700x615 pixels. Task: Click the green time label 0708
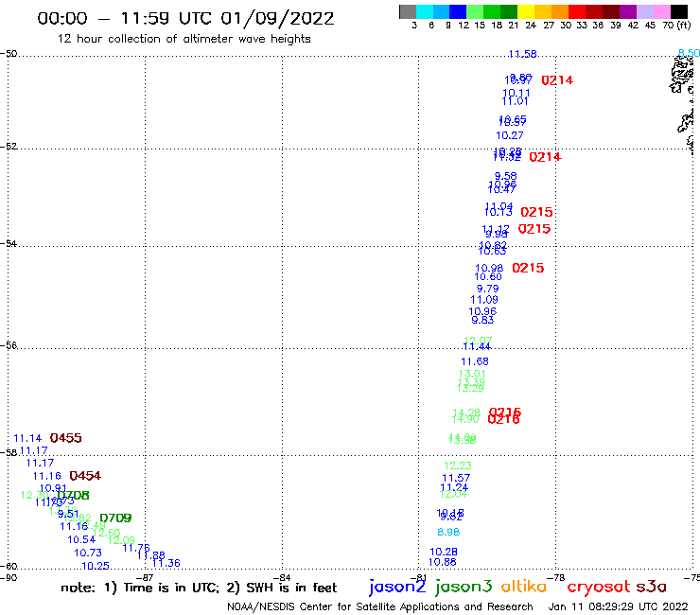pos(73,495)
